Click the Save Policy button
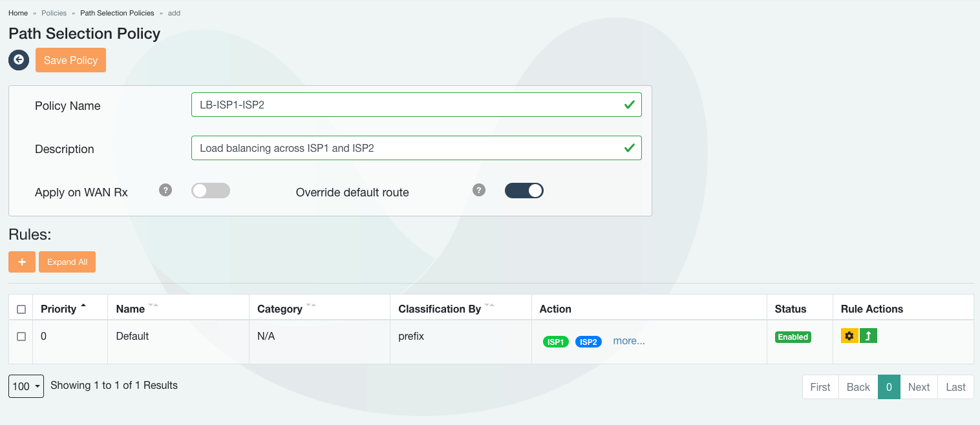Image resolution: width=980 pixels, height=425 pixels. tap(70, 60)
